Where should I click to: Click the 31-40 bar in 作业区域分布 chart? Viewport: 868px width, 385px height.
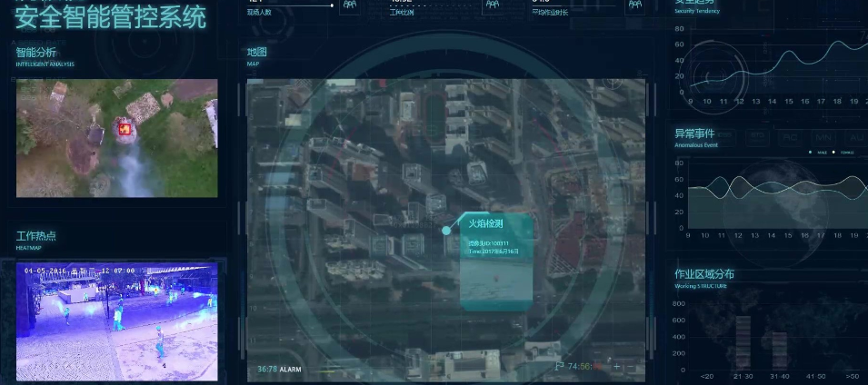[x=780, y=350]
